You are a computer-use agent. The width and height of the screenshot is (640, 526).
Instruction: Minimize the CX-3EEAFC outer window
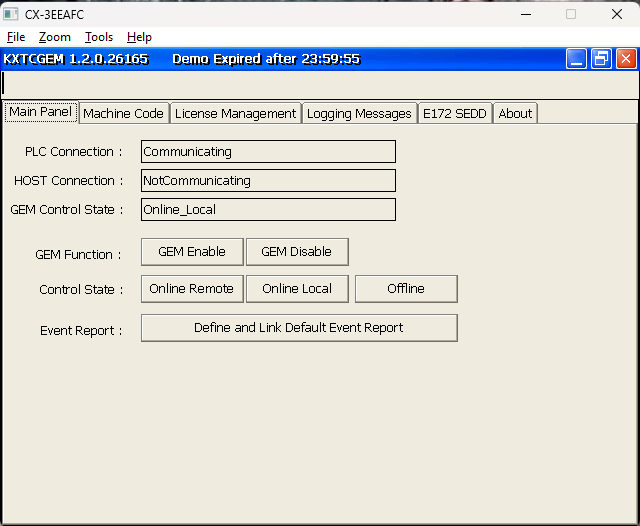pos(526,14)
